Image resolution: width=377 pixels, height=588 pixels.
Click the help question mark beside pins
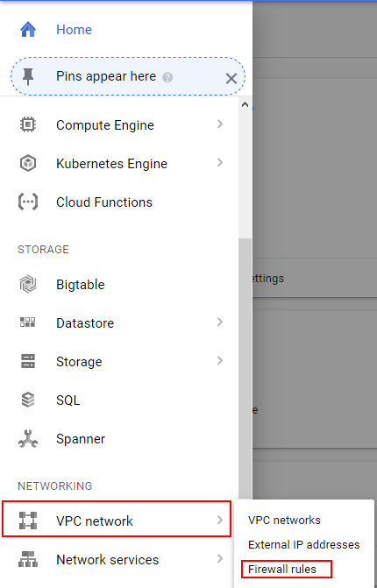pyautogui.click(x=167, y=77)
